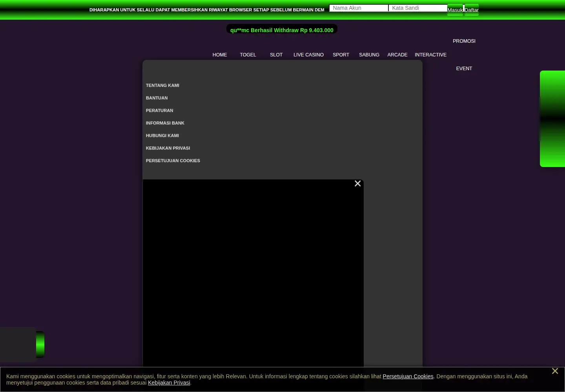Click the Masuk login button
The image size is (565, 392).
455,10
